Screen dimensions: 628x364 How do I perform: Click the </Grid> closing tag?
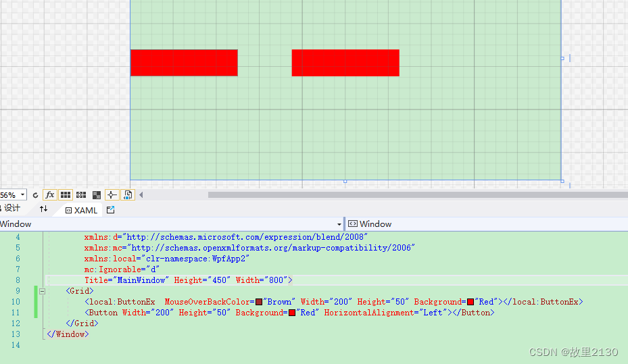pos(82,323)
